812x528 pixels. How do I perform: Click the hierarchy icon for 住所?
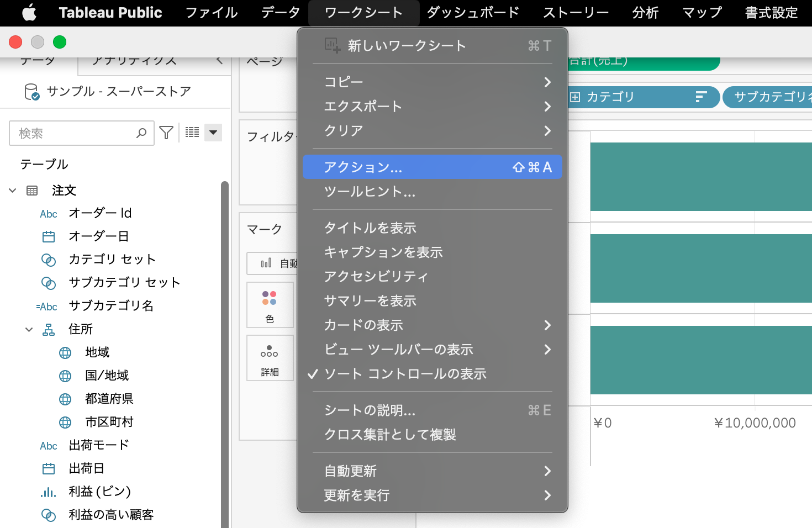[x=49, y=330]
